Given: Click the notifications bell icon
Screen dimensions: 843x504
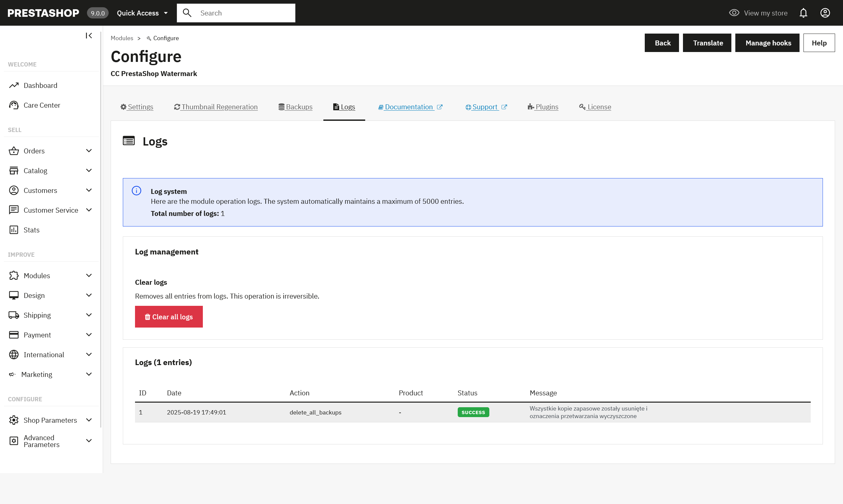Looking at the screenshot, I should click(x=803, y=13).
